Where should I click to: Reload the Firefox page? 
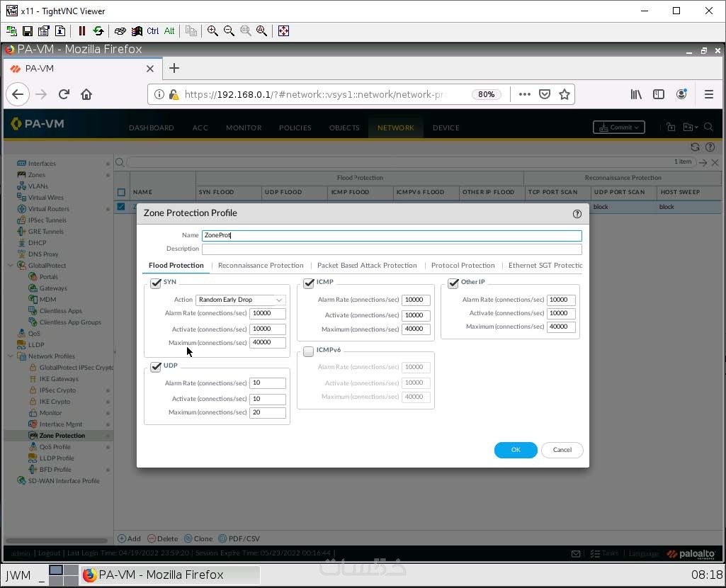64,94
